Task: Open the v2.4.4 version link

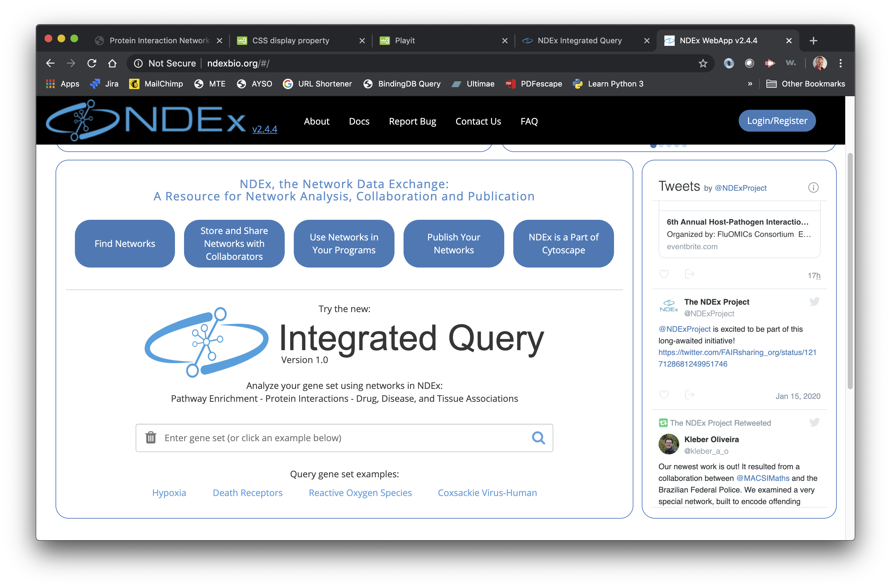Action: click(264, 129)
